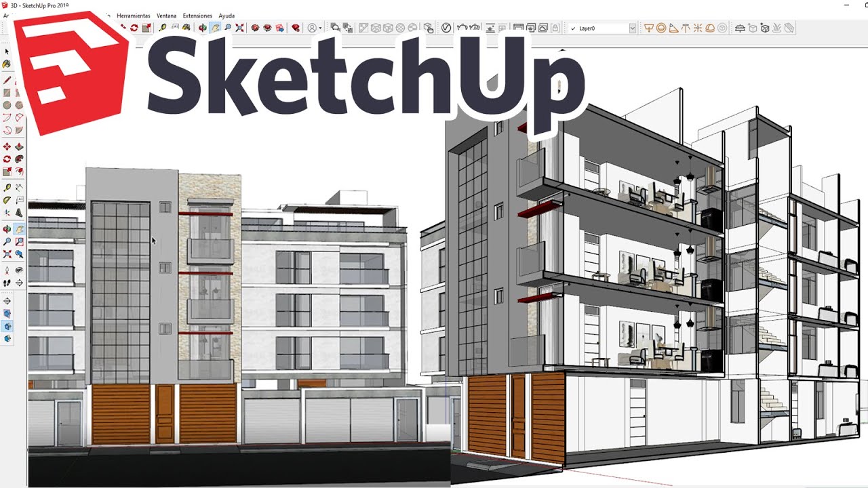
Task: Select the 2-Point Arc tool
Action: 19,117
